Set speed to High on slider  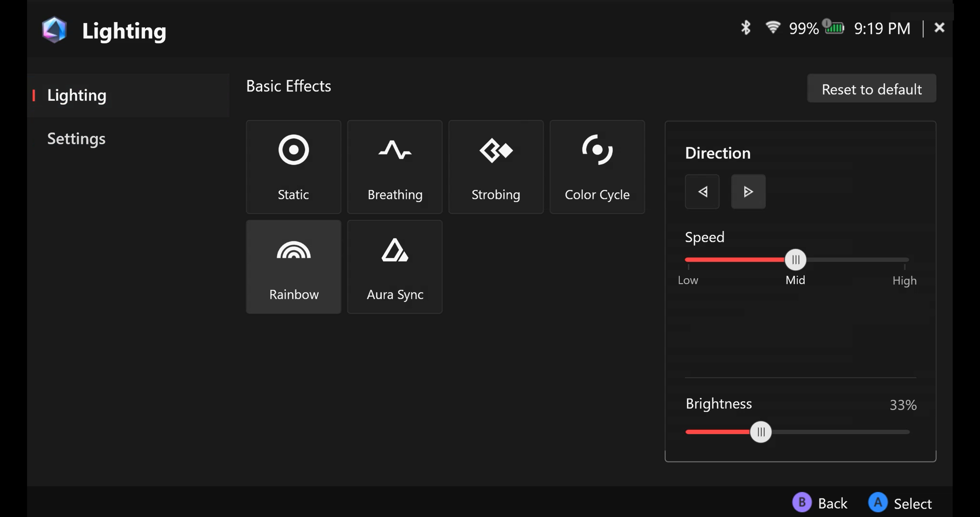(904, 260)
